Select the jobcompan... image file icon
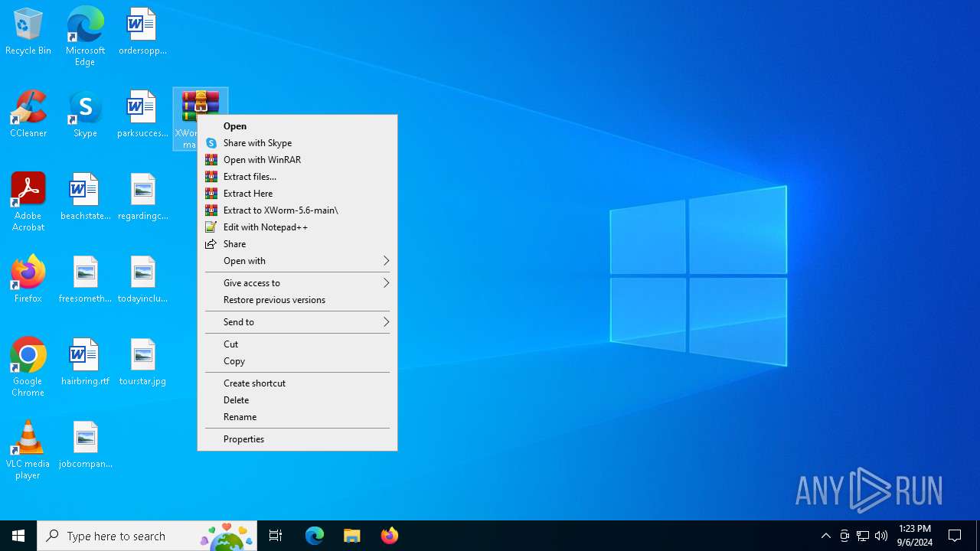The height and width of the screenshot is (551, 980). pos(85,445)
